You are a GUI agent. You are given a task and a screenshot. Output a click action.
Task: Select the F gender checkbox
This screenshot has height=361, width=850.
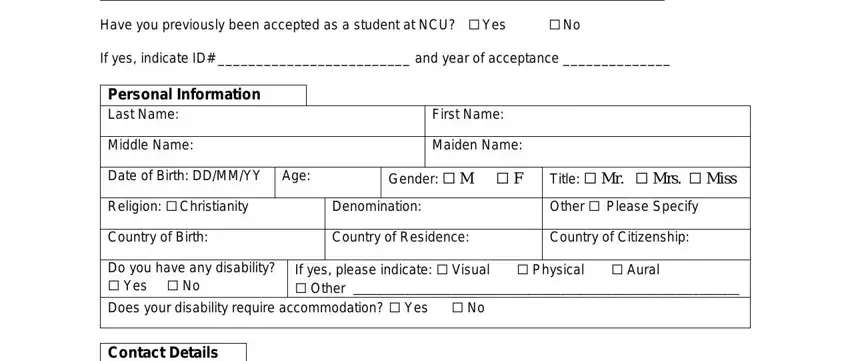pyautogui.click(x=503, y=178)
